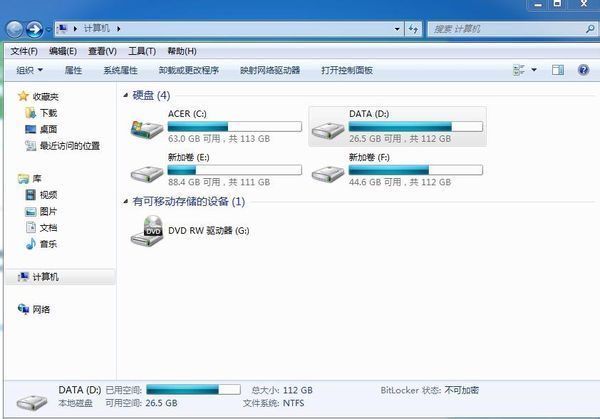Go back with the Back arrow button
The image size is (600, 419).
coord(15,29)
